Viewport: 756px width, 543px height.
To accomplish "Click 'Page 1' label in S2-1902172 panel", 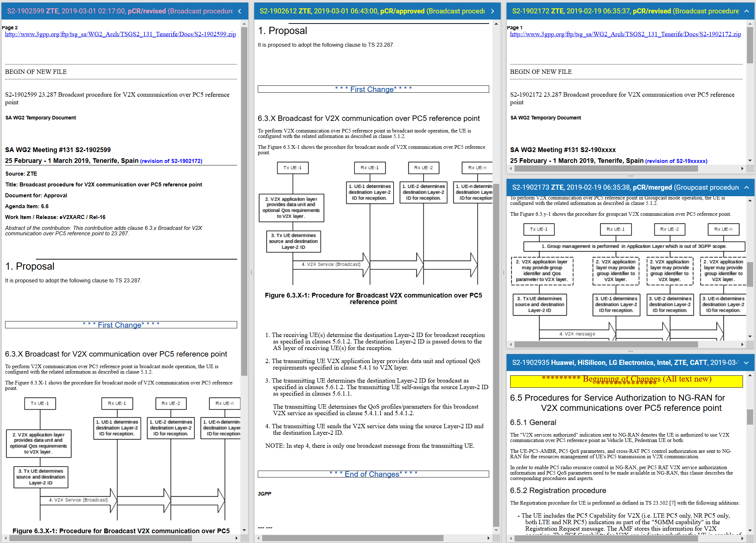I will pyautogui.click(x=514, y=28).
